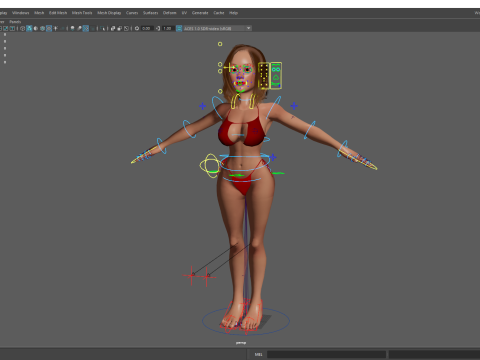Toggle the View Transform icon
Screen dimensions: 480x360
(x=179, y=28)
